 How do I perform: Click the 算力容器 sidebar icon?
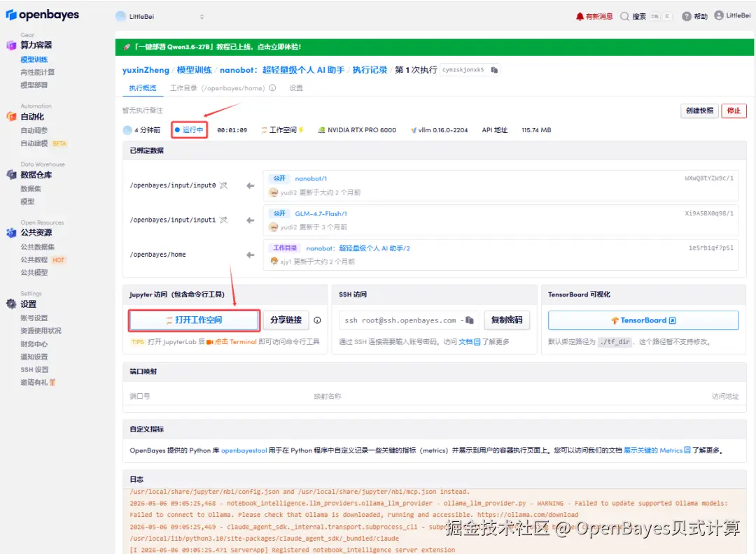pyautogui.click(x=11, y=45)
